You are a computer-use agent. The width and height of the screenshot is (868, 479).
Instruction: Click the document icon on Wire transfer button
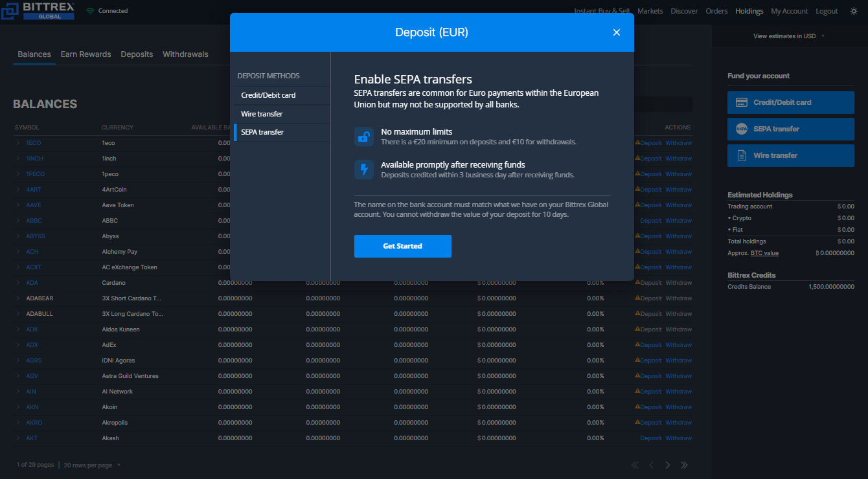(x=742, y=155)
